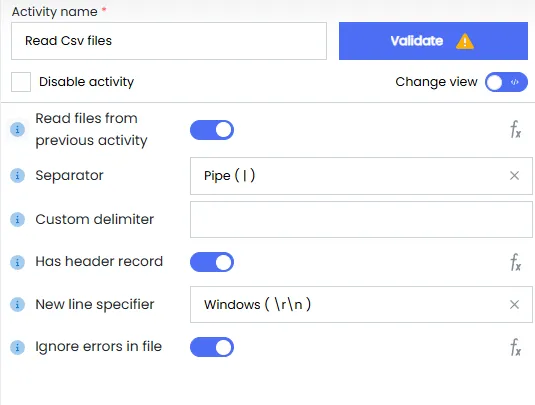The image size is (535, 405).
Task: Click the Validate button
Action: point(433,41)
